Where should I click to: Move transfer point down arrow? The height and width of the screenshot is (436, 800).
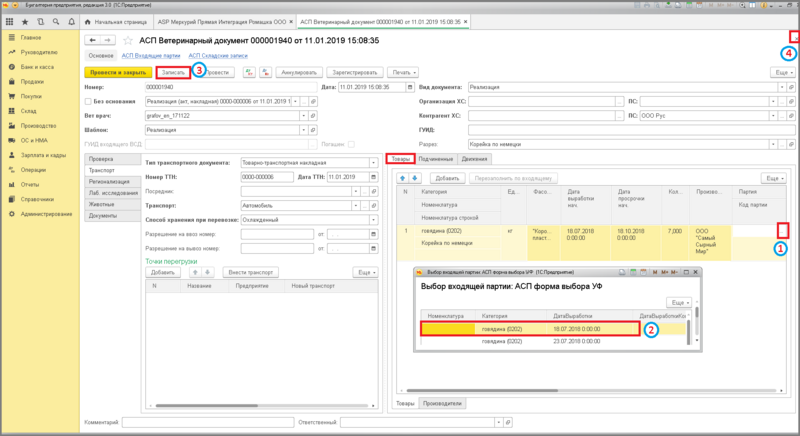click(x=208, y=272)
